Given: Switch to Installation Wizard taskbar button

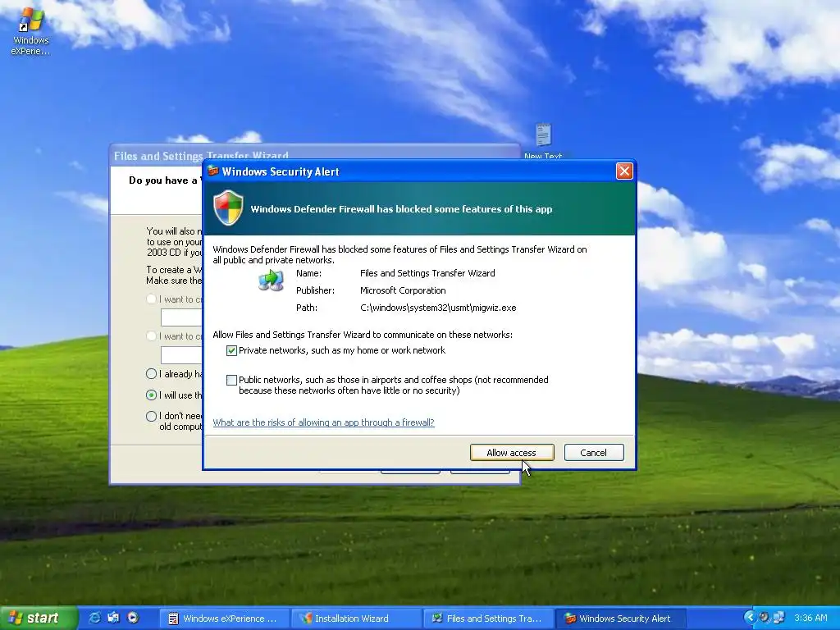Looking at the screenshot, I should pyautogui.click(x=356, y=619).
